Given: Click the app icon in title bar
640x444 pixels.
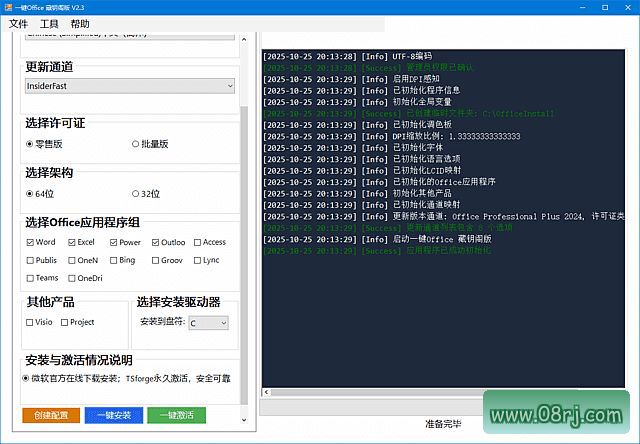Looking at the screenshot, I should pos(9,7).
